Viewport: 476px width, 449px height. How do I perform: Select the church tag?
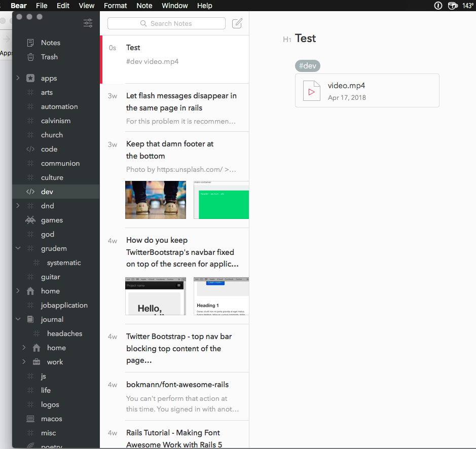tap(52, 135)
